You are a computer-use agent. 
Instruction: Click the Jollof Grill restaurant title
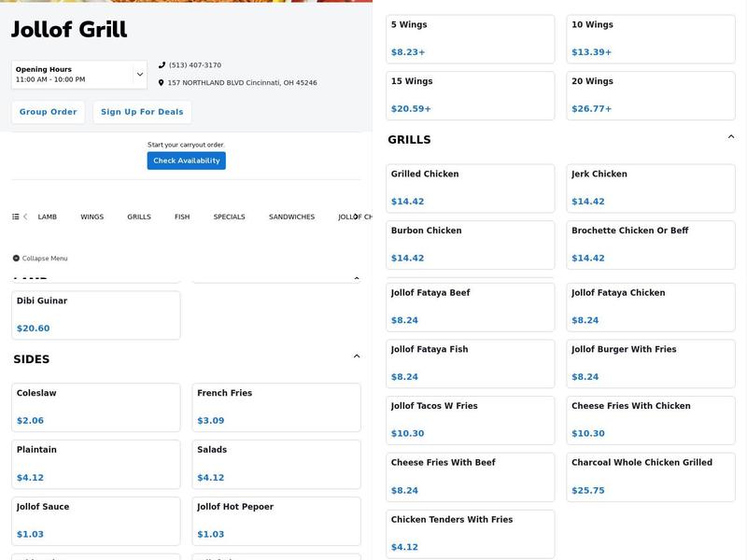tap(69, 30)
